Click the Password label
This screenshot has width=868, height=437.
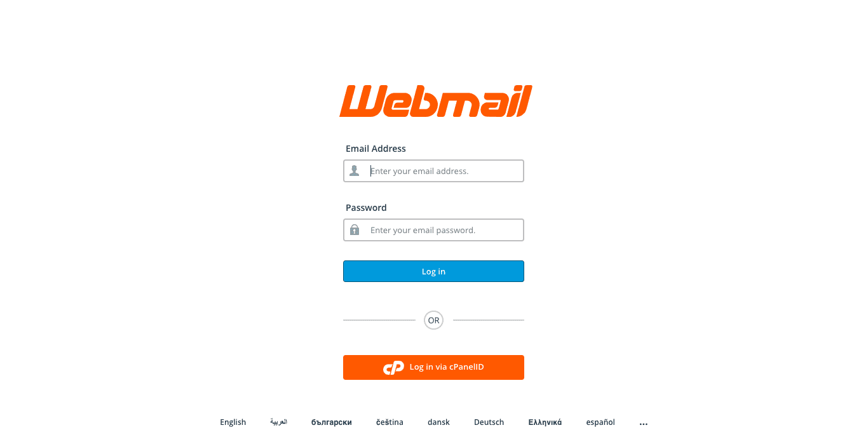coord(366,208)
